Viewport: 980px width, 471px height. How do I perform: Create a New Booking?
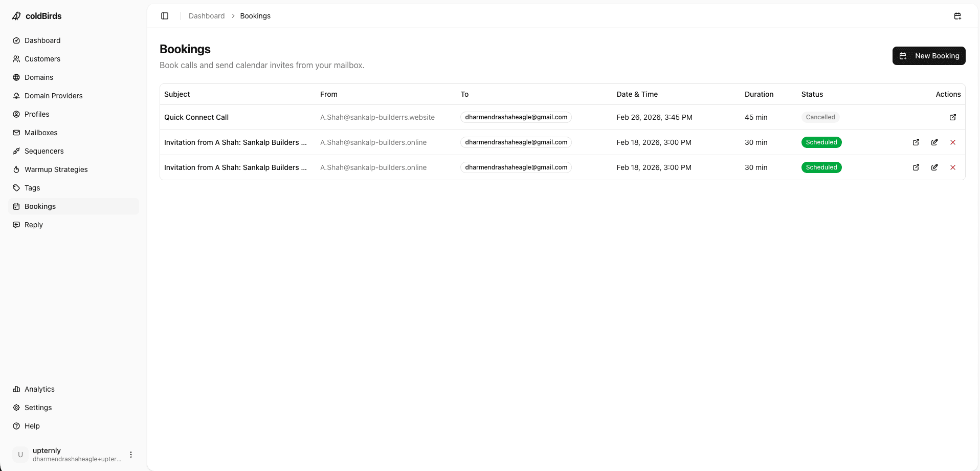click(x=929, y=56)
